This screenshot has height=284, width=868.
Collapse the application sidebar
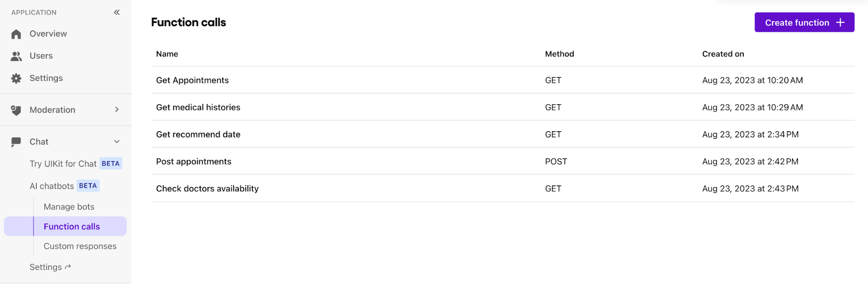pyautogui.click(x=116, y=12)
